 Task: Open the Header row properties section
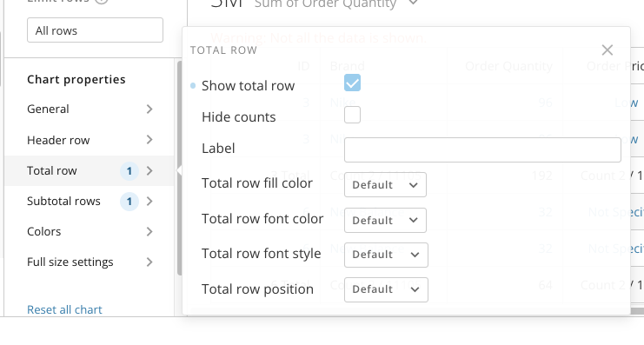[90, 140]
